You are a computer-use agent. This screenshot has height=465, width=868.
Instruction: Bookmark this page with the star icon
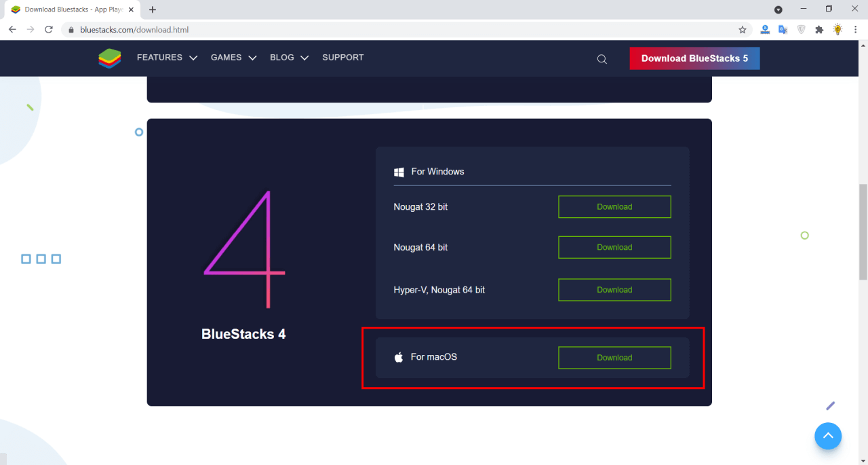(743, 30)
